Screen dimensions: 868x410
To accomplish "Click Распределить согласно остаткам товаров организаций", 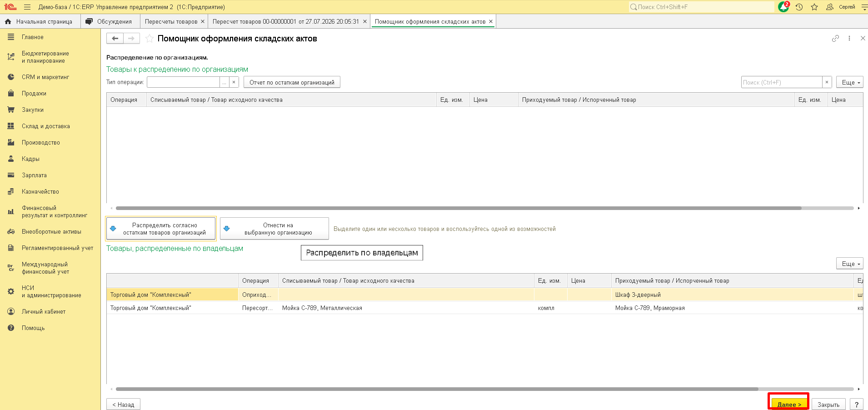I will pos(161,229).
